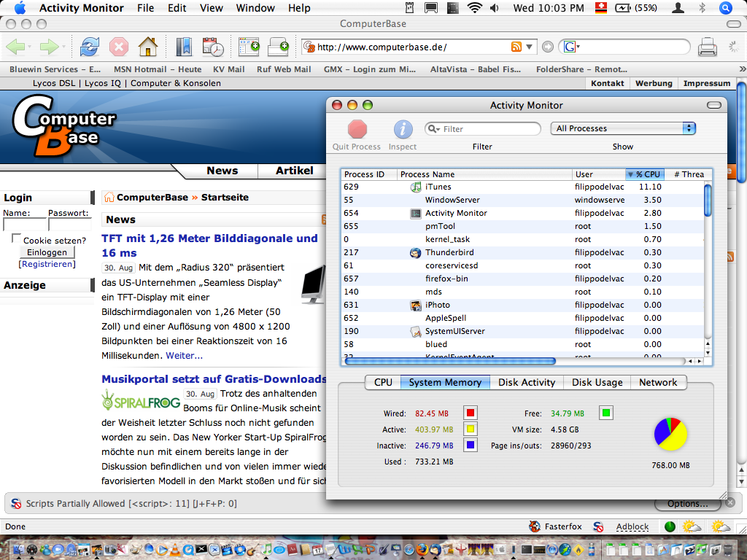Click the login Name input field
Image resolution: width=747 pixels, height=560 pixels.
(x=24, y=225)
